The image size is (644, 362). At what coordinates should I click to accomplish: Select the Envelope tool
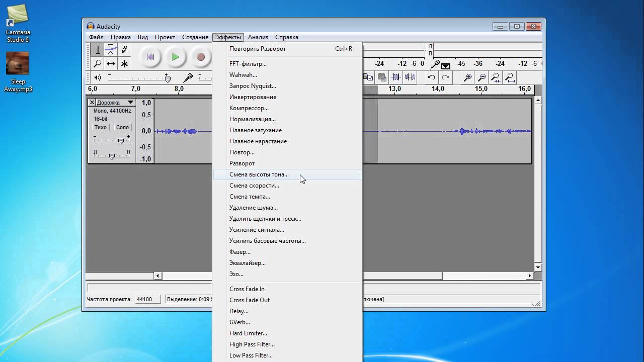111,50
